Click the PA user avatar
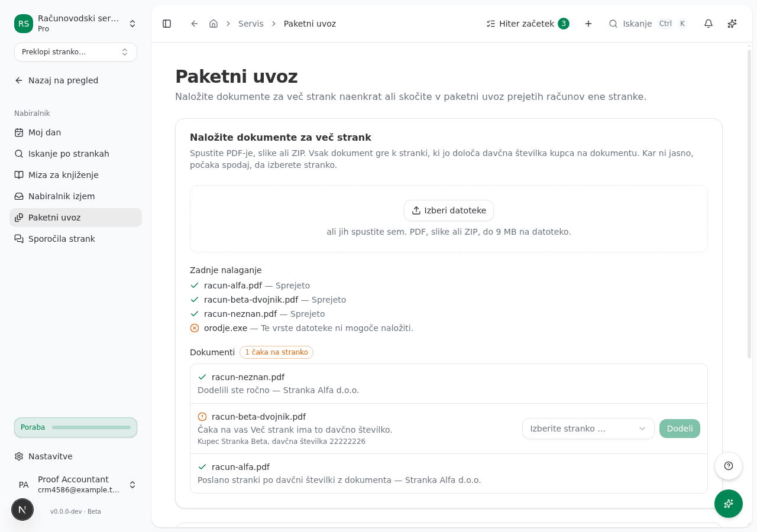The width and height of the screenshot is (757, 532). 24,485
